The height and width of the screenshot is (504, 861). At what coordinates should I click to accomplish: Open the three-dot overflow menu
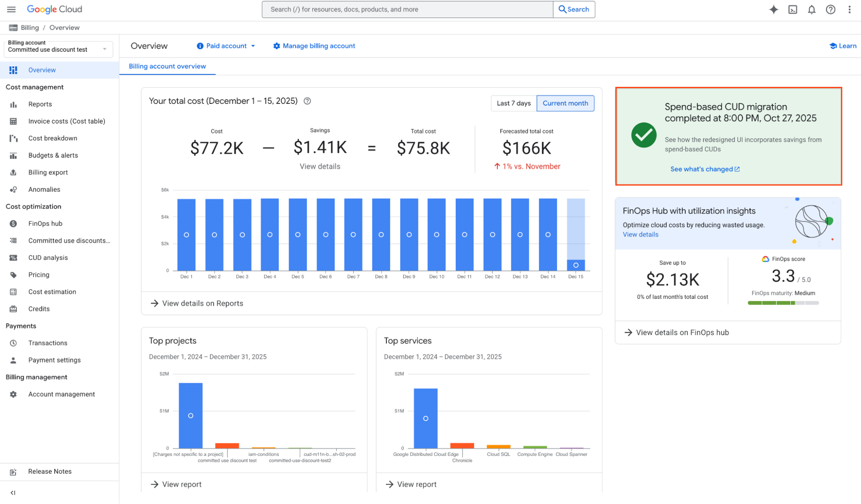coord(849,9)
